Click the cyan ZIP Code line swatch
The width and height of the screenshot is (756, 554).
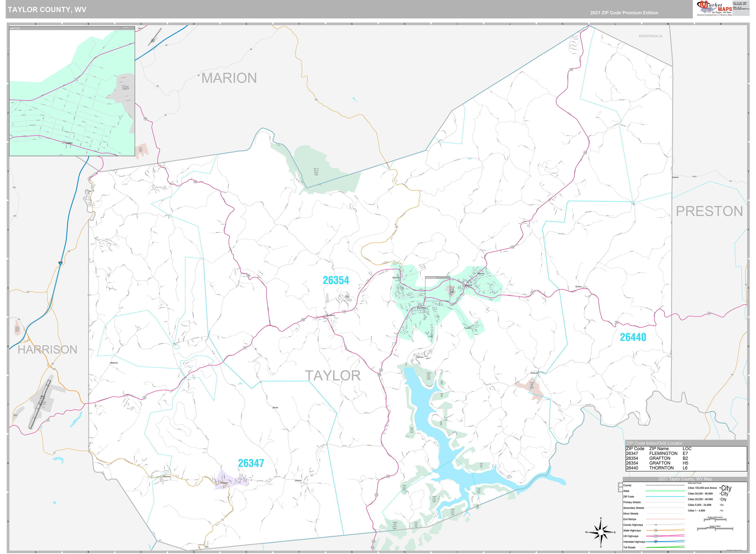[x=665, y=497]
